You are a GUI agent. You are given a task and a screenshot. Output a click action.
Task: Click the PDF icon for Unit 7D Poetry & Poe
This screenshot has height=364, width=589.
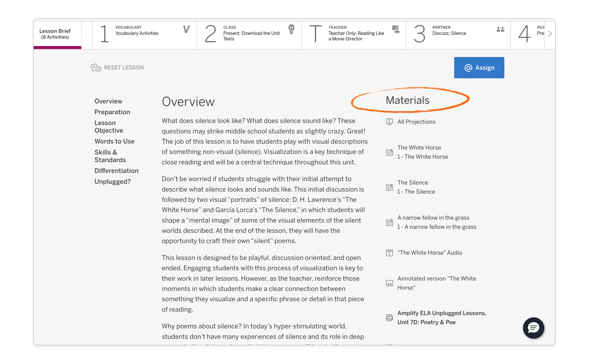coord(389,318)
